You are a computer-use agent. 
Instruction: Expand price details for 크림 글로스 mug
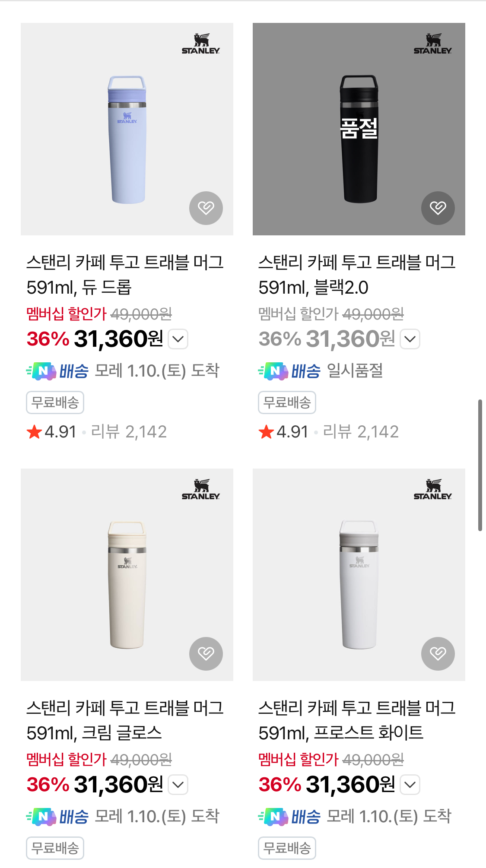coord(178,785)
